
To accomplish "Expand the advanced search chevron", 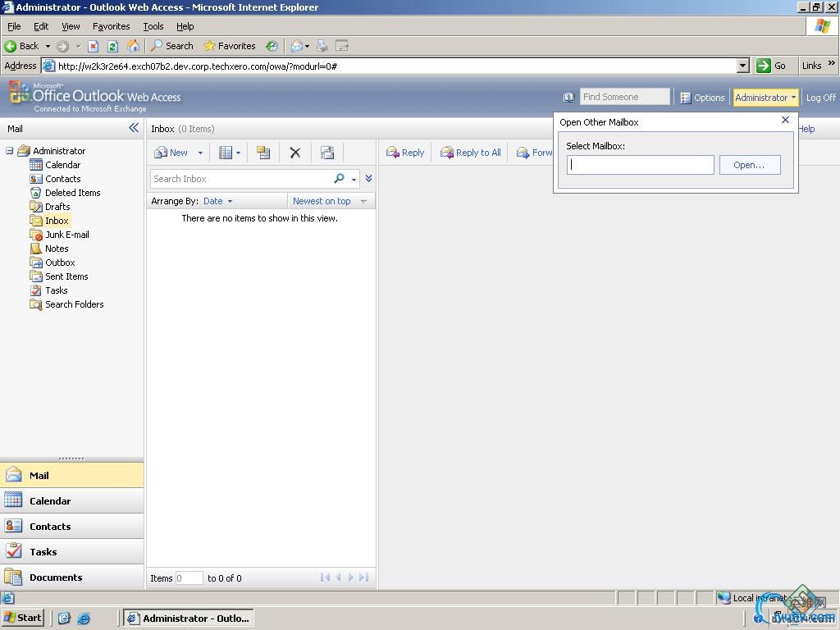I will click(368, 178).
